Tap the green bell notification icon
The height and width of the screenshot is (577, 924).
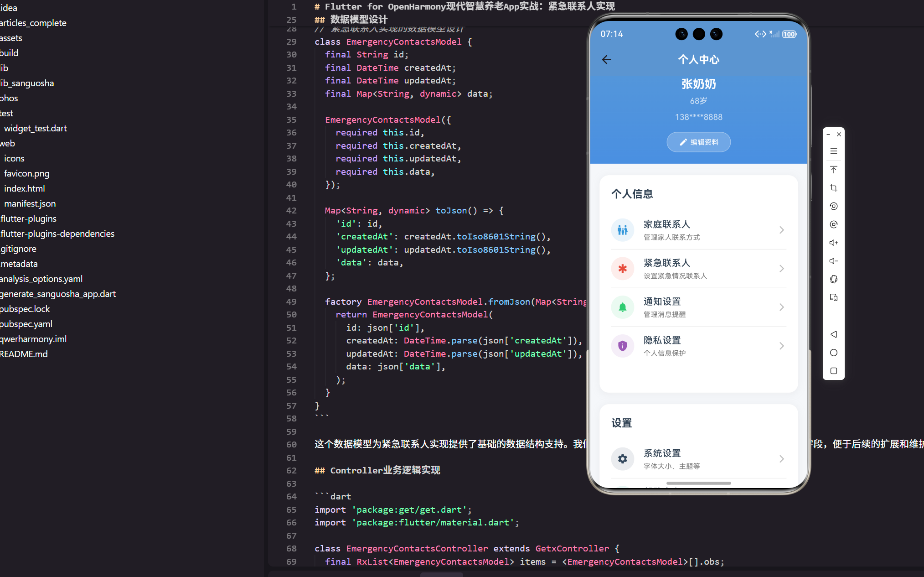click(622, 307)
